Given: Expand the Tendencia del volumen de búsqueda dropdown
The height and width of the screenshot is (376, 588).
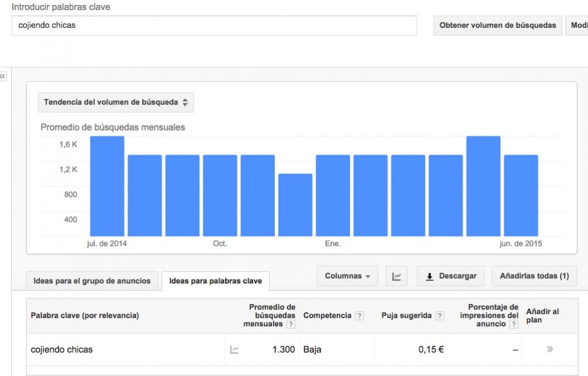Looking at the screenshot, I should point(116,102).
